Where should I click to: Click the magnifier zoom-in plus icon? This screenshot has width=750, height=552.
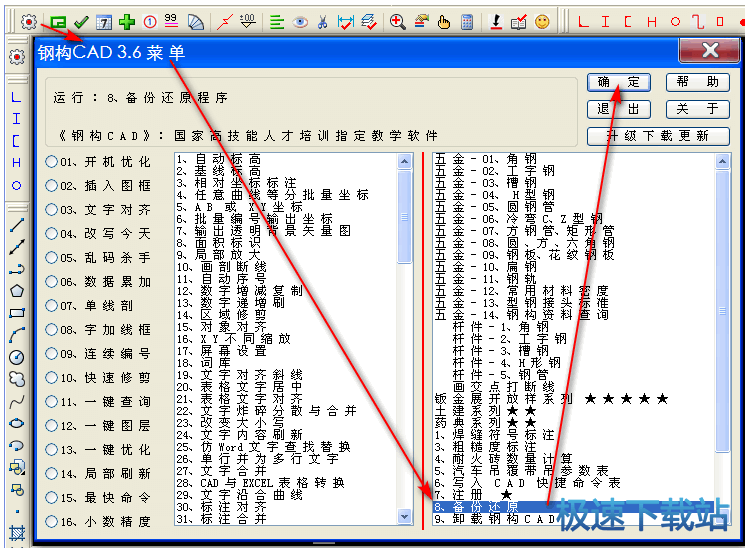(397, 22)
